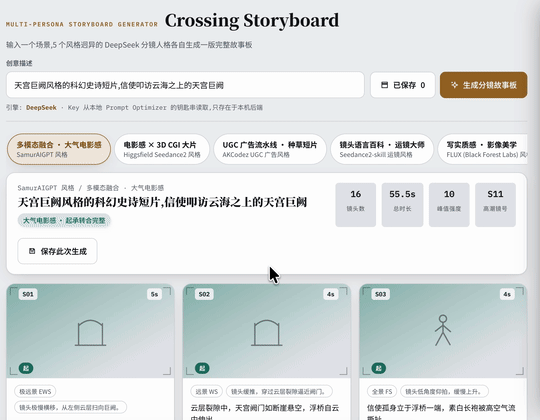Screen dimensions: 540x420
Task: Open the 已保存 0 saved list
Action: pos(403,85)
